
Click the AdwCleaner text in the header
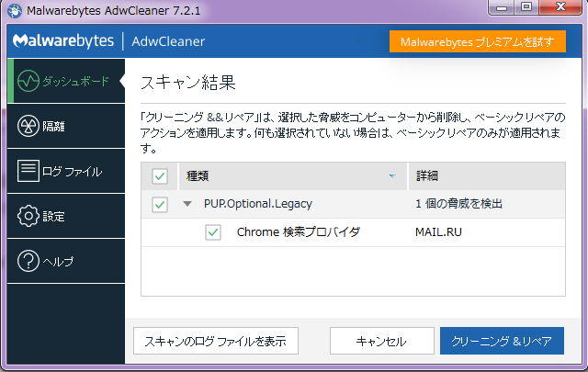pos(168,41)
